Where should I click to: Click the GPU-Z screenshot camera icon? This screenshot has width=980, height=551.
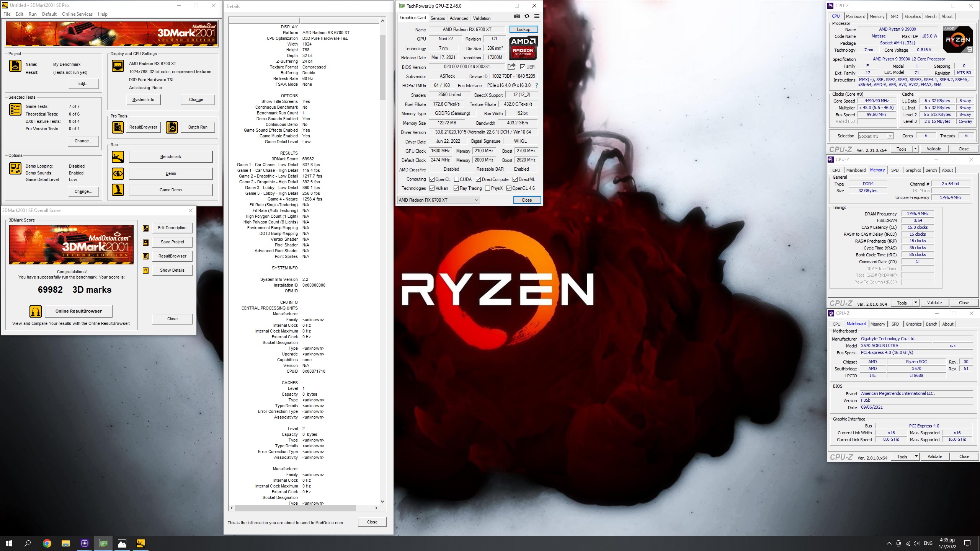517,16
